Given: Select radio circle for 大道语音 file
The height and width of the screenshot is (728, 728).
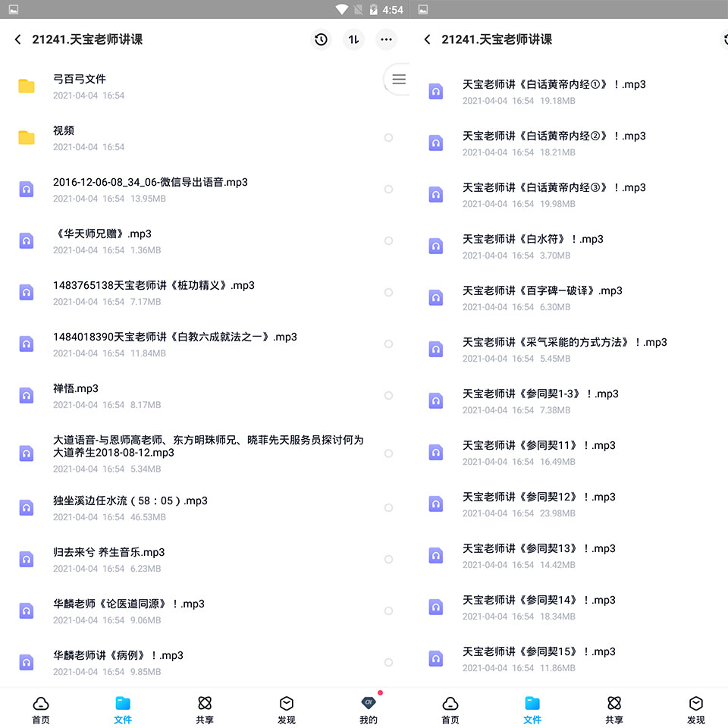Looking at the screenshot, I should [388, 453].
